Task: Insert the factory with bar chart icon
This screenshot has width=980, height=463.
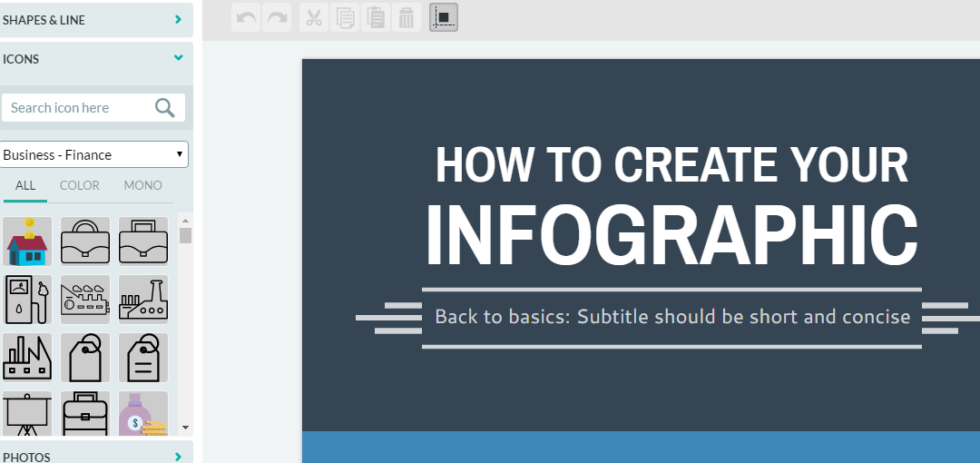Action: click(27, 358)
